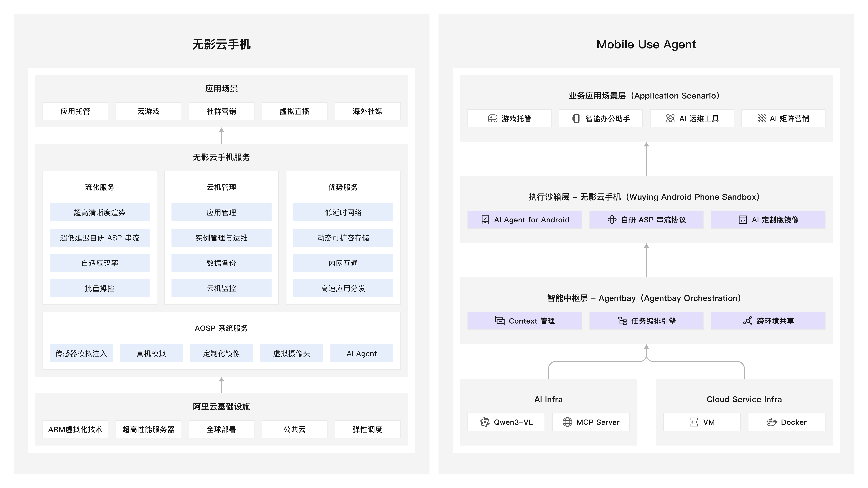
Task: Click the bracket icon beside VM
Action: pos(694,422)
